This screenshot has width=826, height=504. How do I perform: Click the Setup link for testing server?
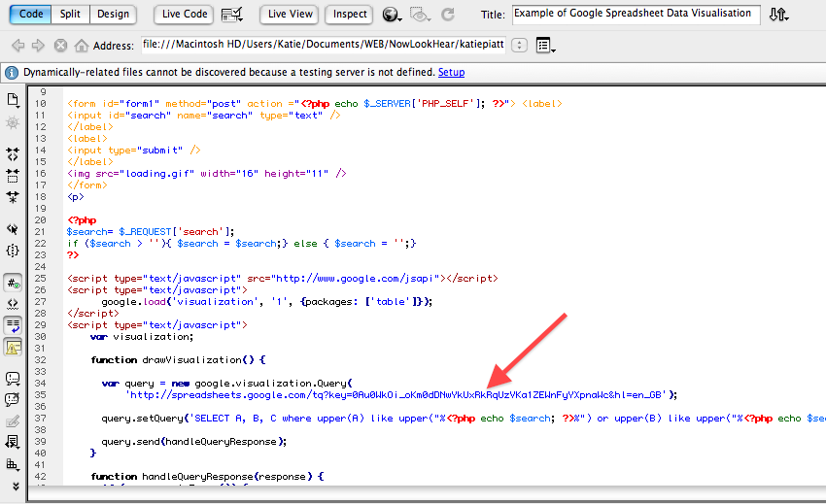pyautogui.click(x=452, y=72)
